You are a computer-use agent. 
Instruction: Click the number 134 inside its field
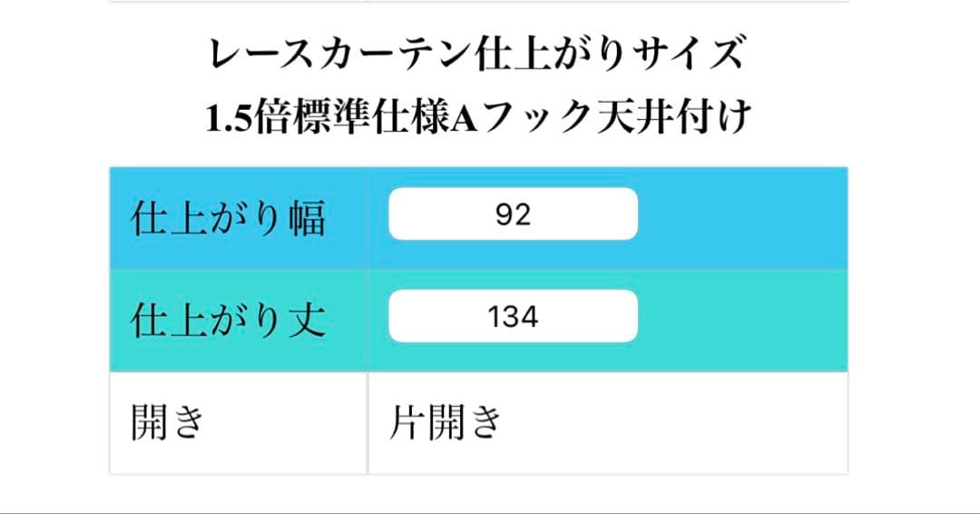pyautogui.click(x=513, y=316)
